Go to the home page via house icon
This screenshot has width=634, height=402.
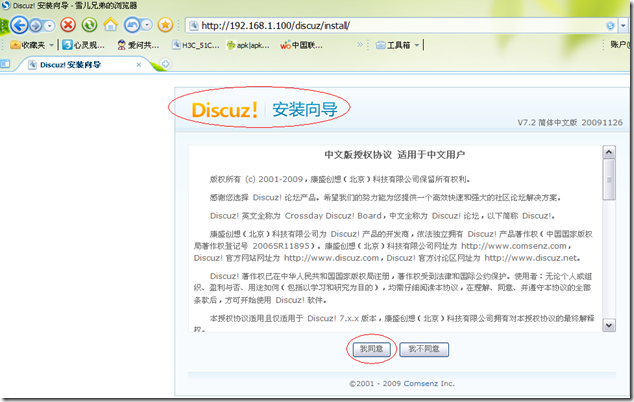pyautogui.click(x=110, y=25)
